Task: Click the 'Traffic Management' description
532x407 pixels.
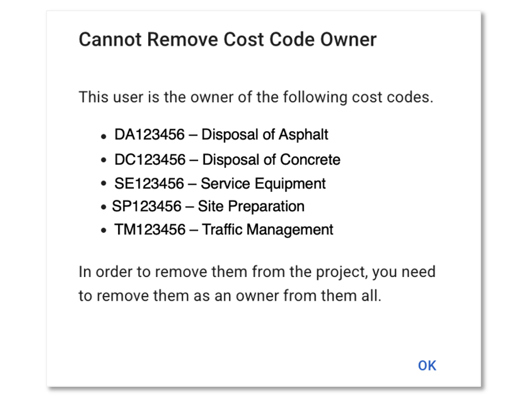Action: click(268, 230)
